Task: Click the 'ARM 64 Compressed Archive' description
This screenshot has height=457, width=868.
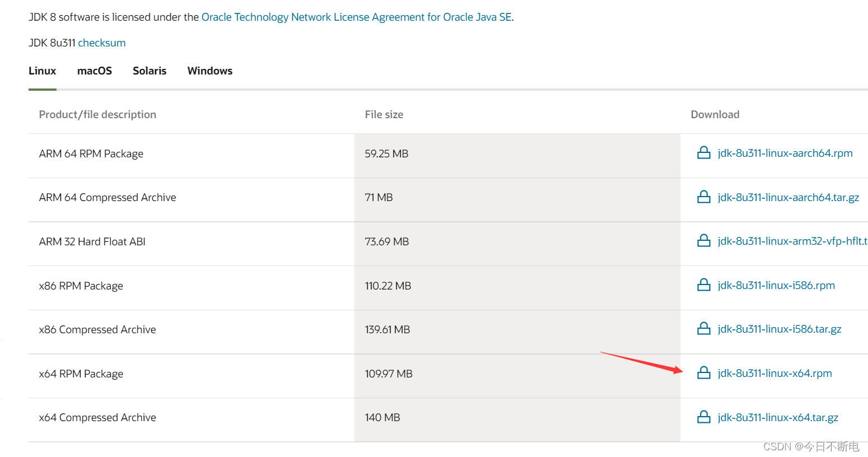Action: 107,197
